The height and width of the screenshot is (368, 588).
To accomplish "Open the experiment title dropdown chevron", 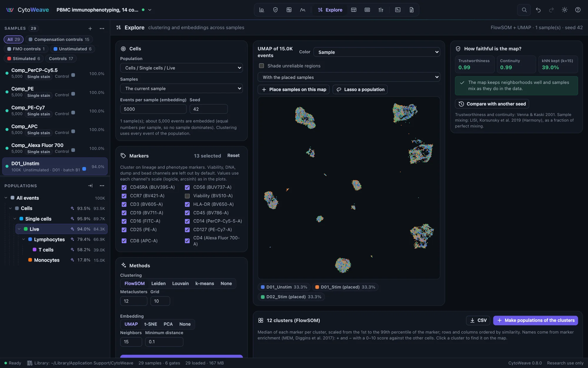I will [x=150, y=10].
